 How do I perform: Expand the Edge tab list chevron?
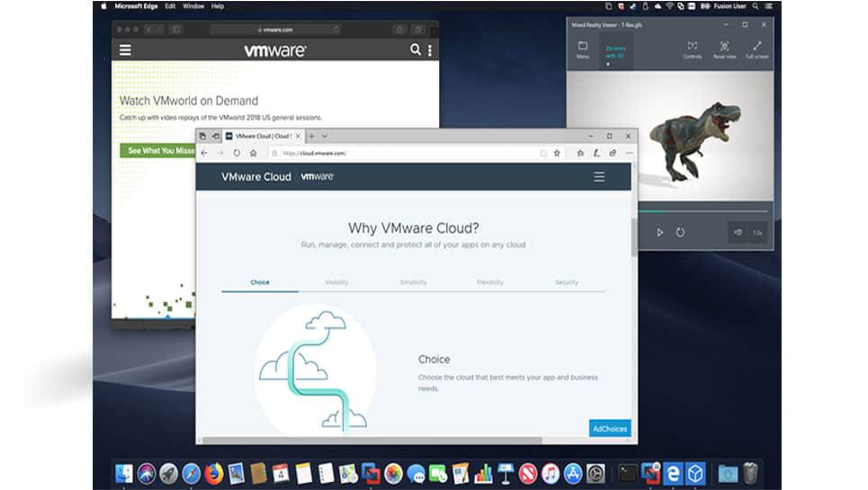click(x=325, y=136)
